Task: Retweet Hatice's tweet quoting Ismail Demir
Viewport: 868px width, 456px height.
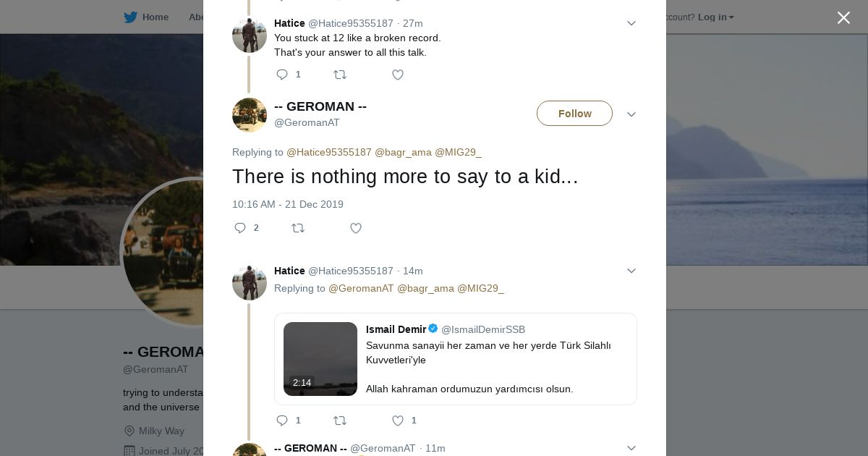Action: [339, 421]
